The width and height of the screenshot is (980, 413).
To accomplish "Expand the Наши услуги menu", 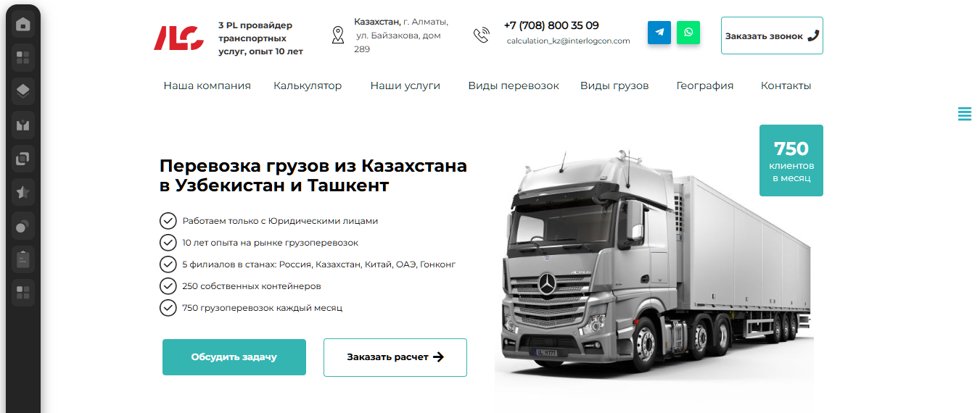I will point(405,85).
